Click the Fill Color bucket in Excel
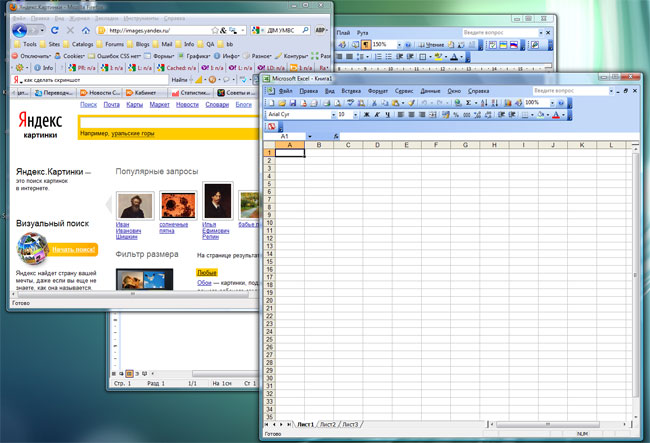 click(541, 115)
